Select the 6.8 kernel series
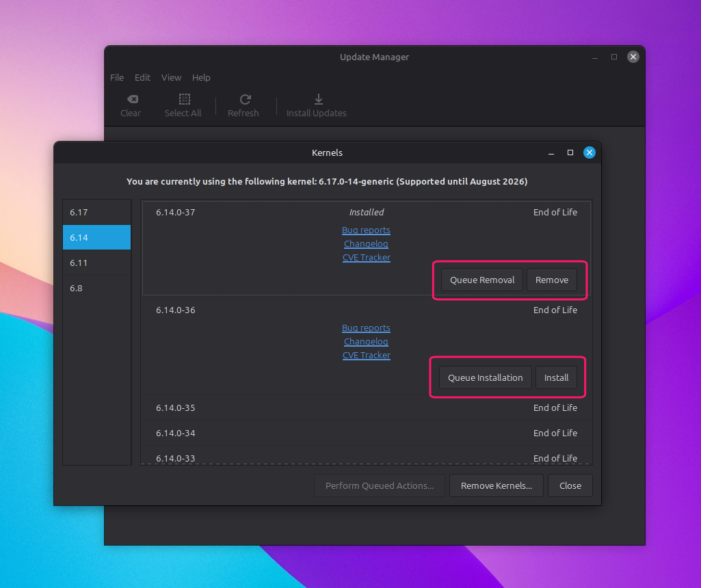The image size is (701, 588). tap(96, 289)
